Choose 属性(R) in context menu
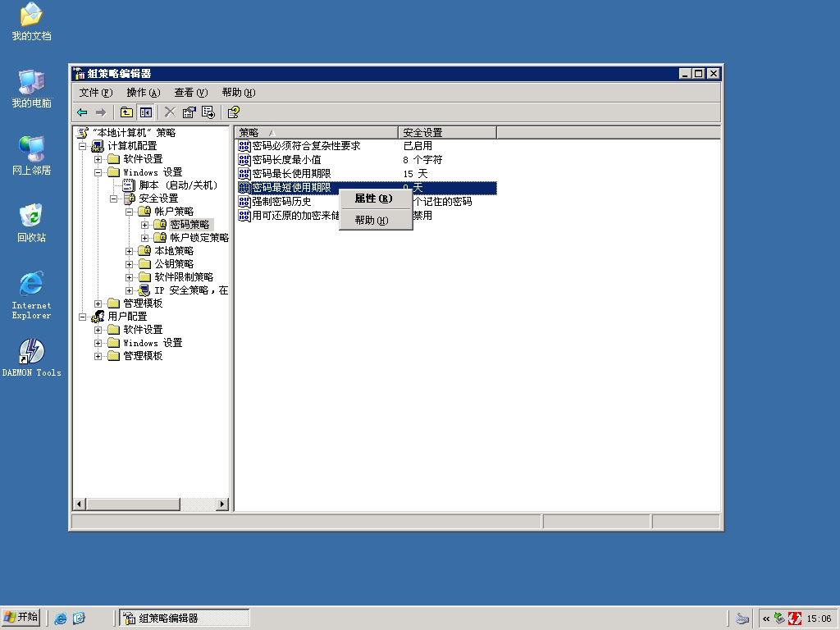The width and height of the screenshot is (840, 630). (x=376, y=199)
